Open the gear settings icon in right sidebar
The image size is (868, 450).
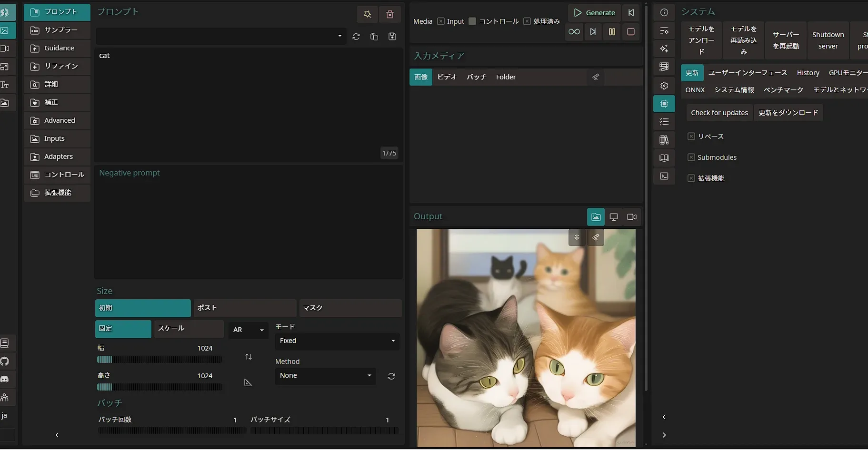[664, 86]
